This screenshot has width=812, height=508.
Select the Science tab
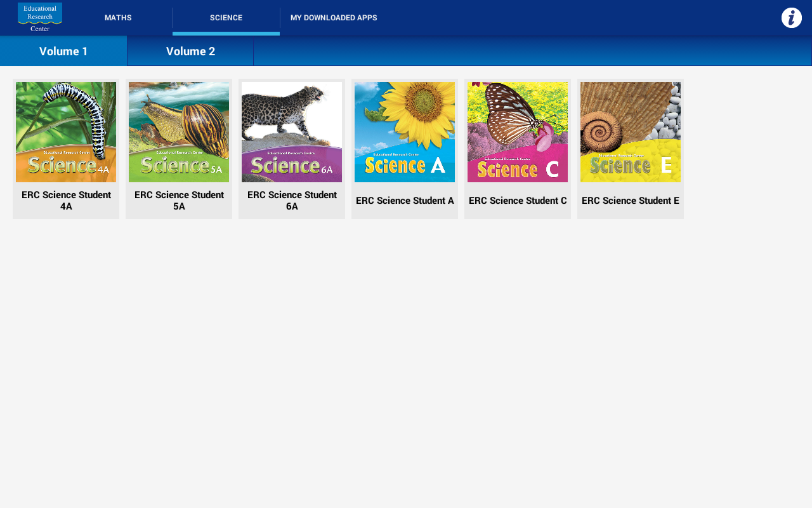pyautogui.click(x=226, y=18)
